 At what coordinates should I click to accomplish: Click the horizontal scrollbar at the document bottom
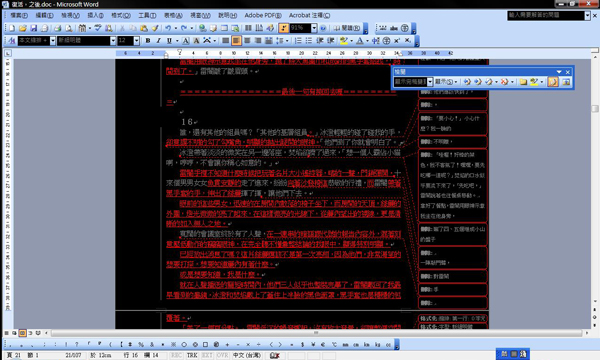(x=317, y=333)
